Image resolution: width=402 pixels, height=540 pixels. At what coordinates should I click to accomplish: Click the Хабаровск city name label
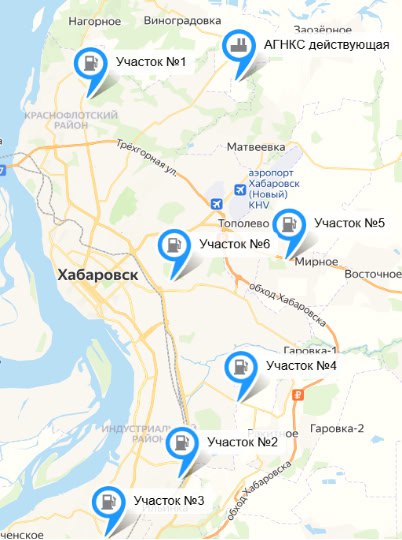(98, 275)
